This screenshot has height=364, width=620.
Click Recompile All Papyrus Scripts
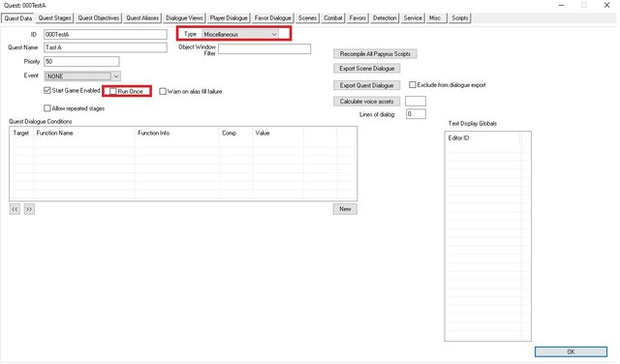(375, 54)
